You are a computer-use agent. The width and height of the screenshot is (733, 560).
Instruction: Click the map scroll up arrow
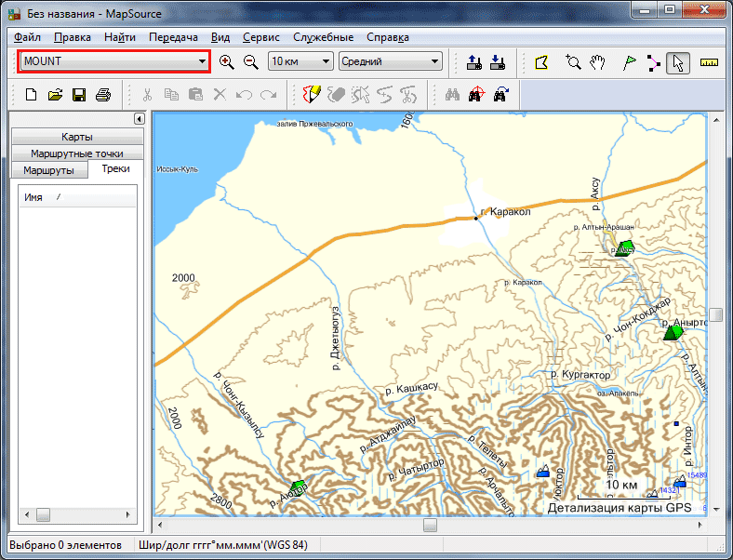715,120
